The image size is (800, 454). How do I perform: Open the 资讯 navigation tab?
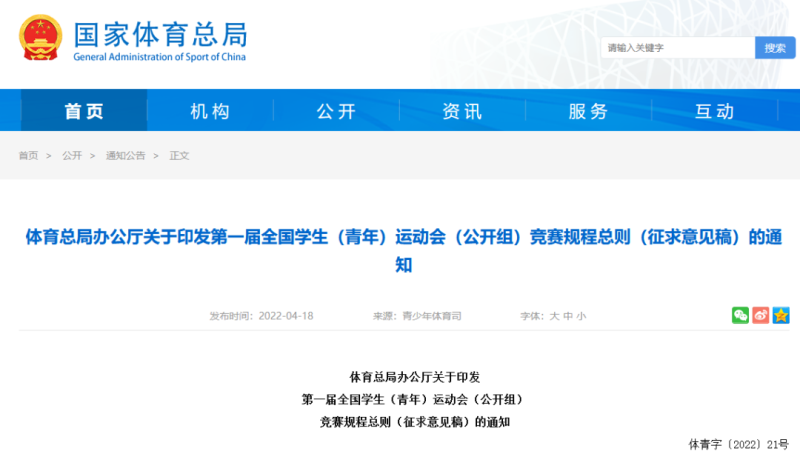click(x=462, y=111)
